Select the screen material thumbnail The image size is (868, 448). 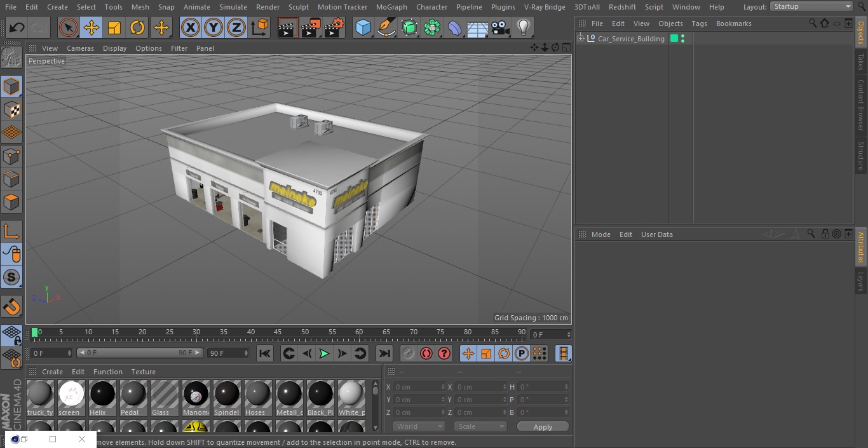coord(71,398)
